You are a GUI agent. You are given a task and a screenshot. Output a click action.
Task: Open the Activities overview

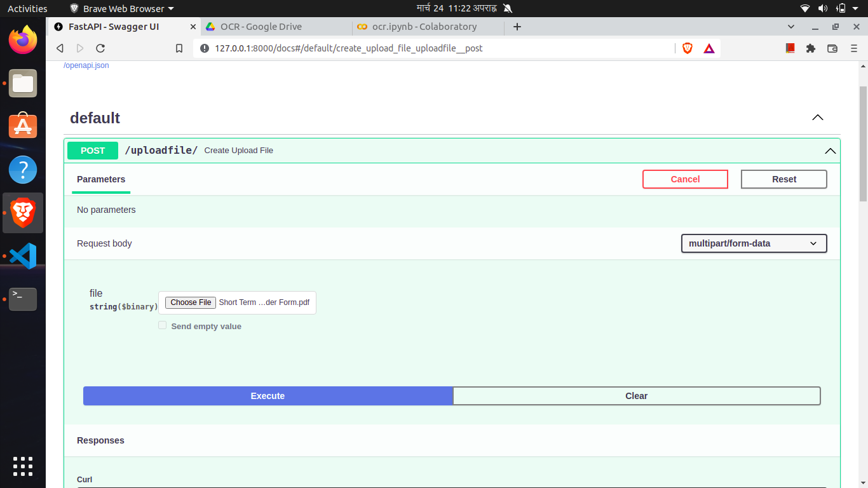pyautogui.click(x=27, y=8)
